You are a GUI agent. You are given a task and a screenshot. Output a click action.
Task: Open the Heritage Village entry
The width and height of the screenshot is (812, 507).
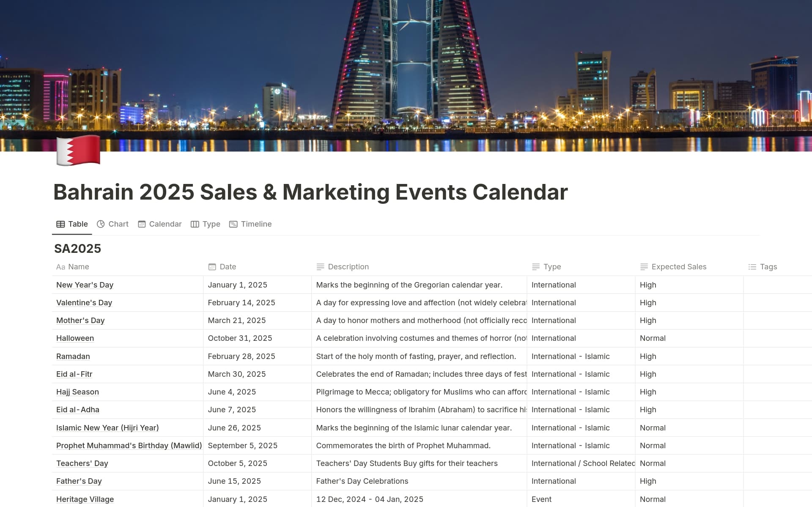(85, 499)
